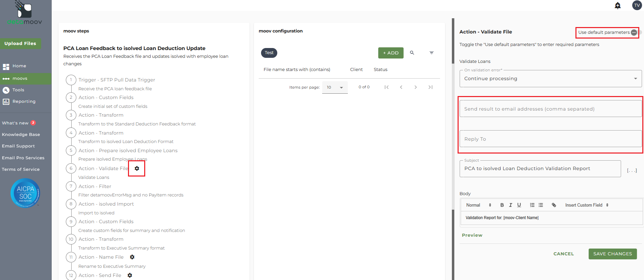Insert numbered list in Body editor
Screen dimensions: 644x280
coord(532,205)
